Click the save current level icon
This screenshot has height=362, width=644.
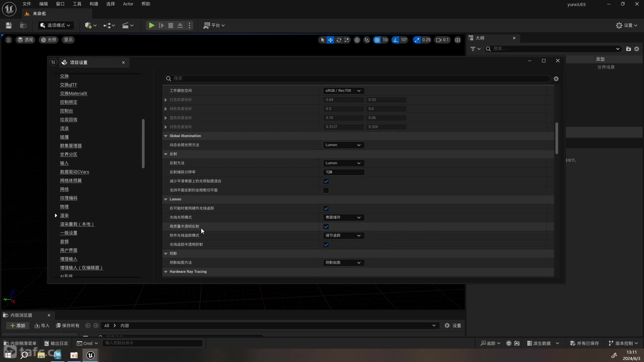(x=9, y=25)
